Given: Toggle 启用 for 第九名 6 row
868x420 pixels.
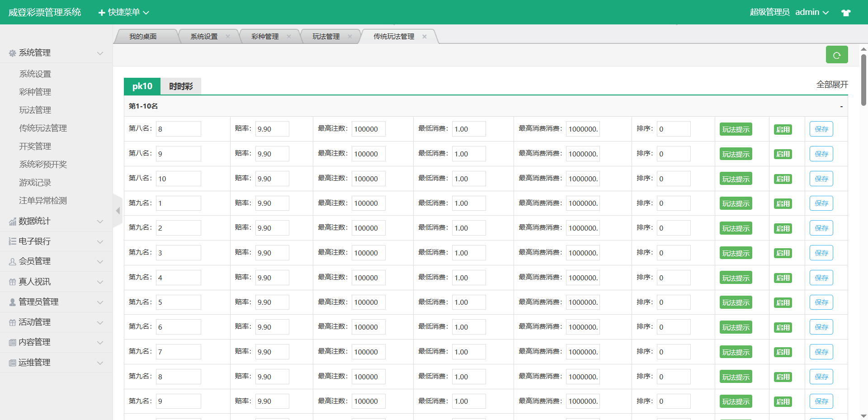Looking at the screenshot, I should [x=783, y=327].
